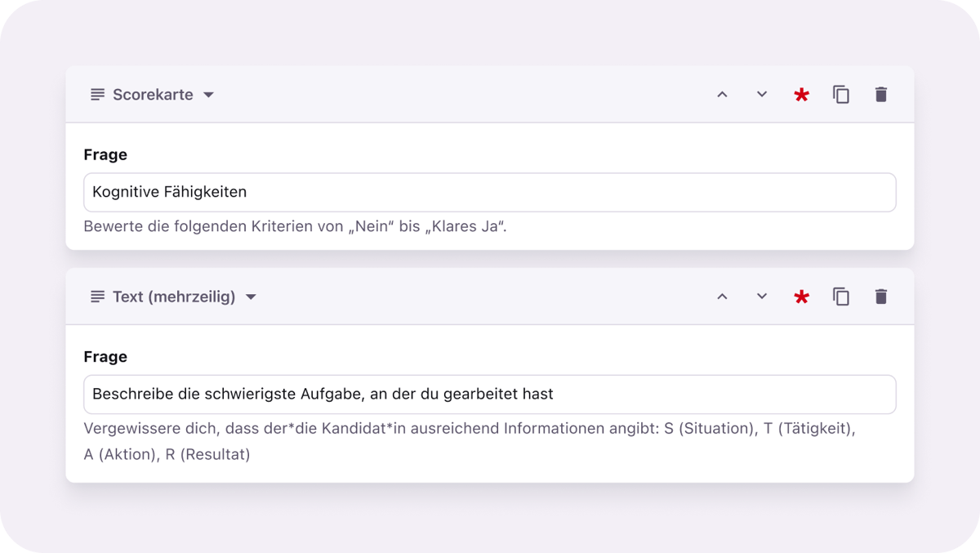This screenshot has width=980, height=553.
Task: Click the 'Bewerte die folgenden Kriterien' hint text
Action: pyautogui.click(x=295, y=226)
